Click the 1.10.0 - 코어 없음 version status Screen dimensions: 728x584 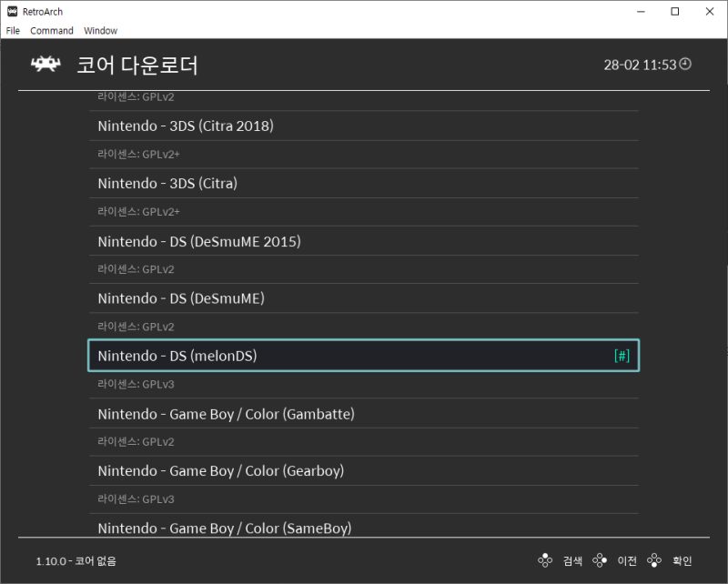coord(76,560)
